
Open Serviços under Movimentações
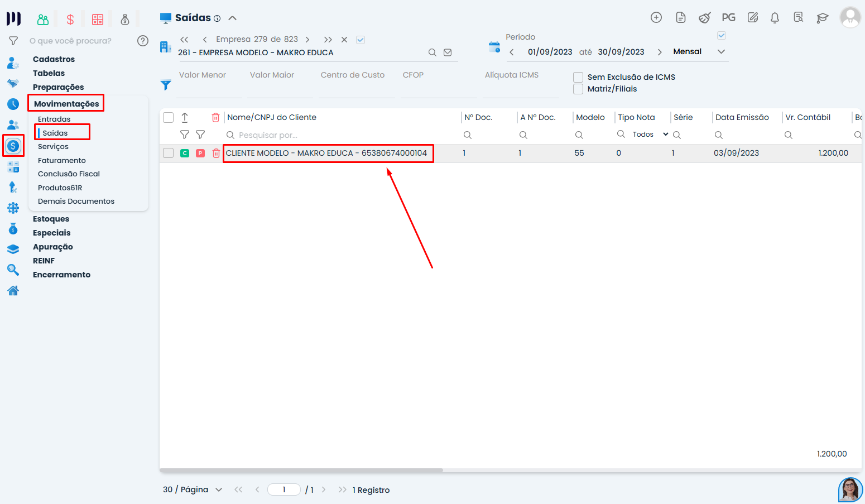pyautogui.click(x=53, y=146)
